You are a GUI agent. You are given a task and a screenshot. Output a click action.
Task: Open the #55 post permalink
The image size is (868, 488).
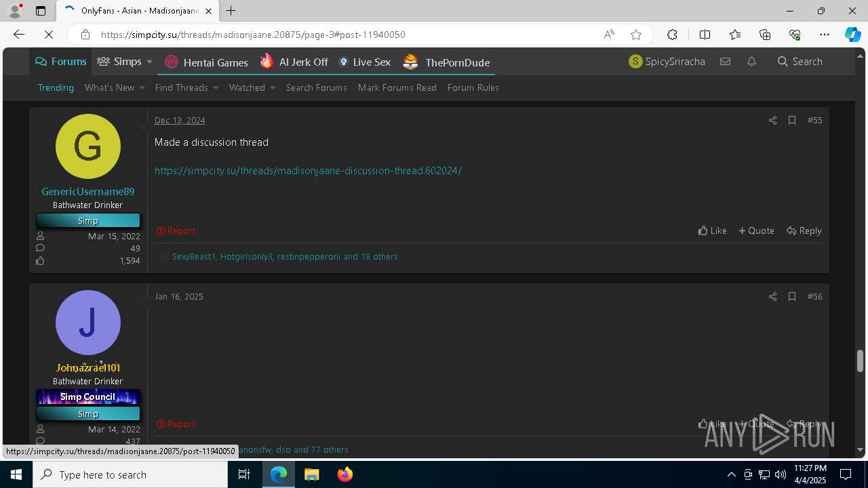814,120
